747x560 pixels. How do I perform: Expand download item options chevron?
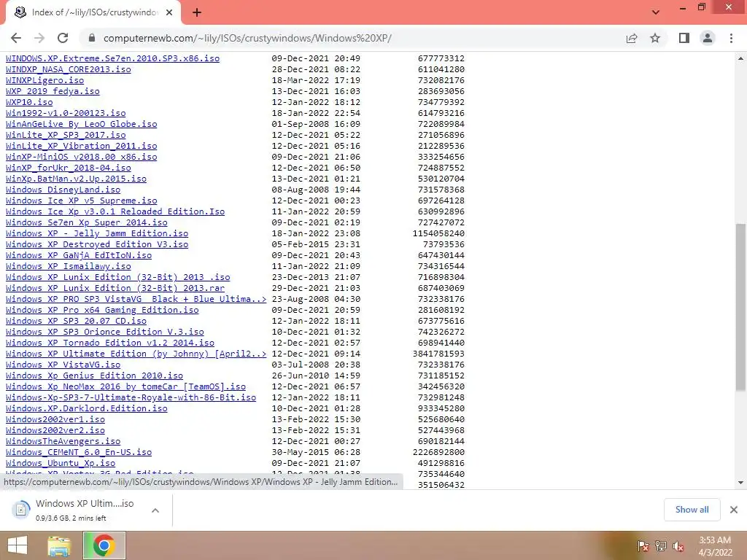pyautogui.click(x=155, y=510)
